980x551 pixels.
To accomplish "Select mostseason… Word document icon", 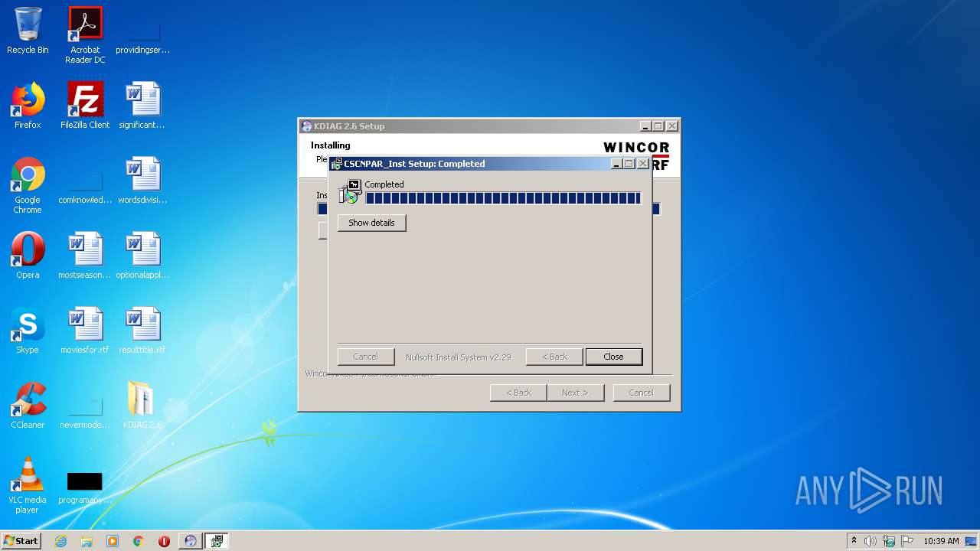I will click(85, 256).
